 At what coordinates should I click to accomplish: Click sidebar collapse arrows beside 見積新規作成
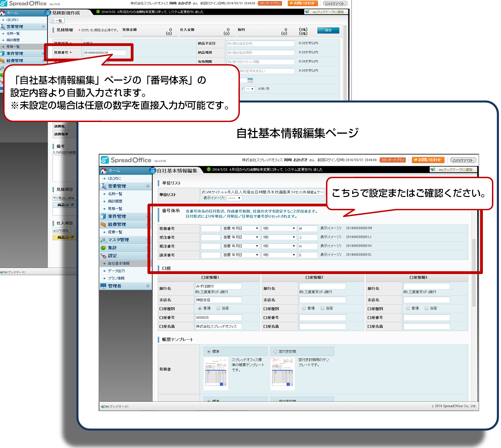pyautogui.click(x=48, y=13)
